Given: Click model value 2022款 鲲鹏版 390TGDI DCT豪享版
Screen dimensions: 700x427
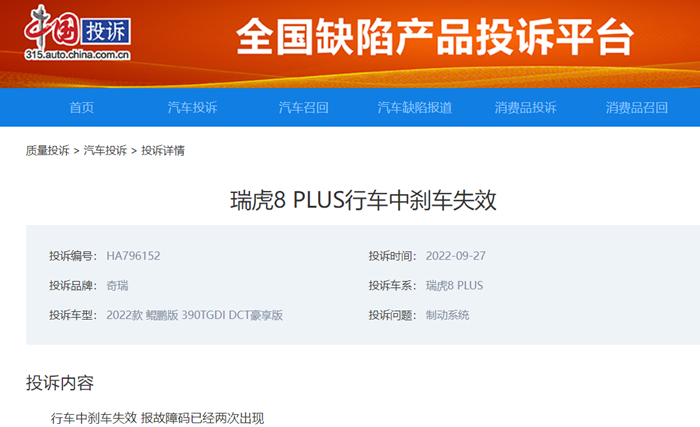Looking at the screenshot, I should pos(195,315).
